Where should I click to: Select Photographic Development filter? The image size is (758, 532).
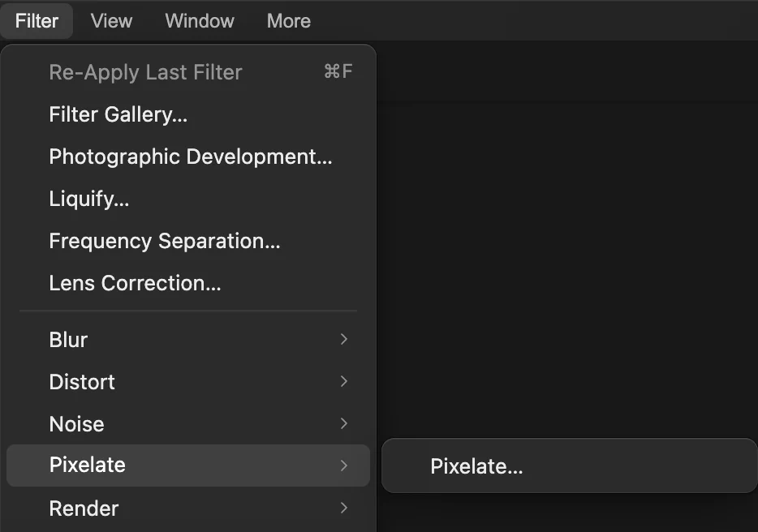tap(188, 157)
